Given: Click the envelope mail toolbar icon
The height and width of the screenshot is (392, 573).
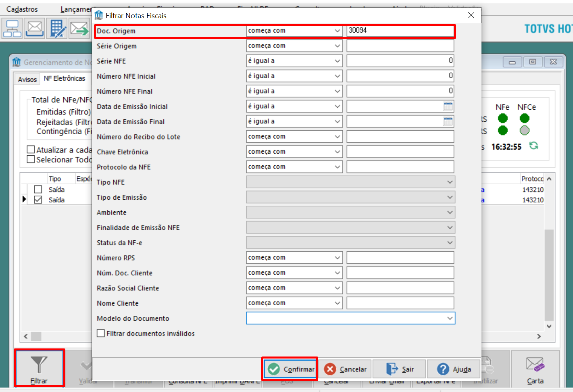Looking at the screenshot, I should 35,29.
